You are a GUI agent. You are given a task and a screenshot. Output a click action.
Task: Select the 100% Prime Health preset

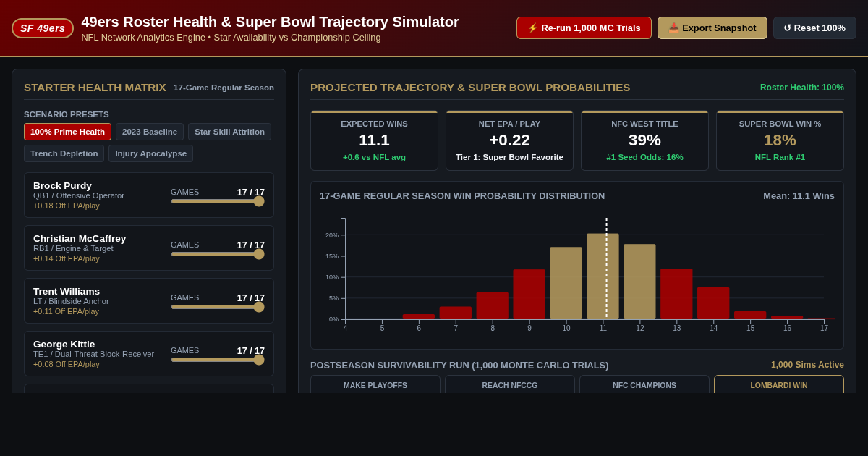pos(67,132)
